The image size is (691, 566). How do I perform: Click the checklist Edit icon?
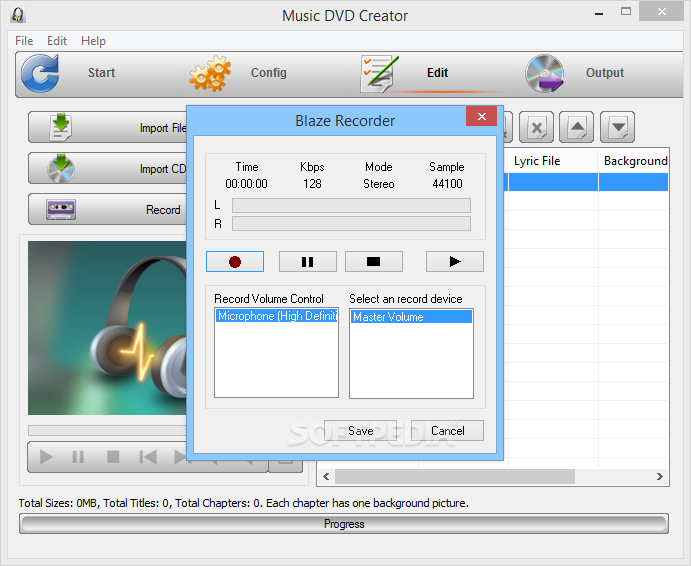tap(379, 73)
